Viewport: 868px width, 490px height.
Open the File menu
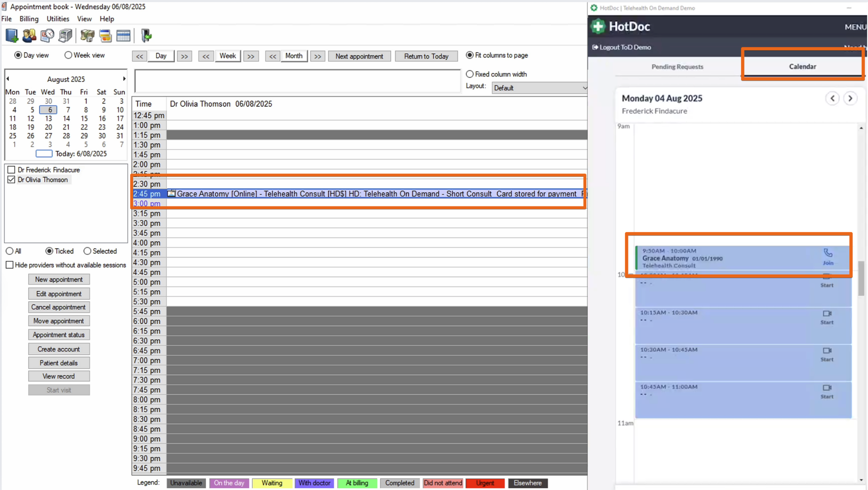(7, 19)
